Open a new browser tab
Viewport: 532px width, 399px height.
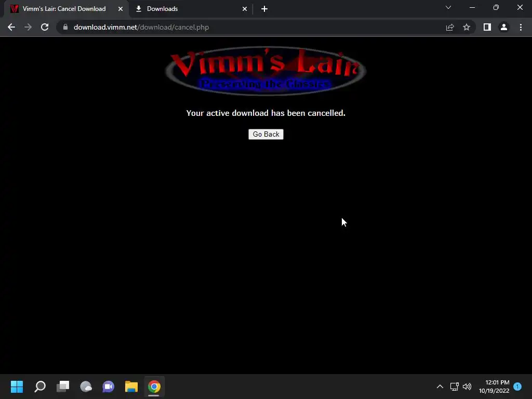click(x=264, y=9)
